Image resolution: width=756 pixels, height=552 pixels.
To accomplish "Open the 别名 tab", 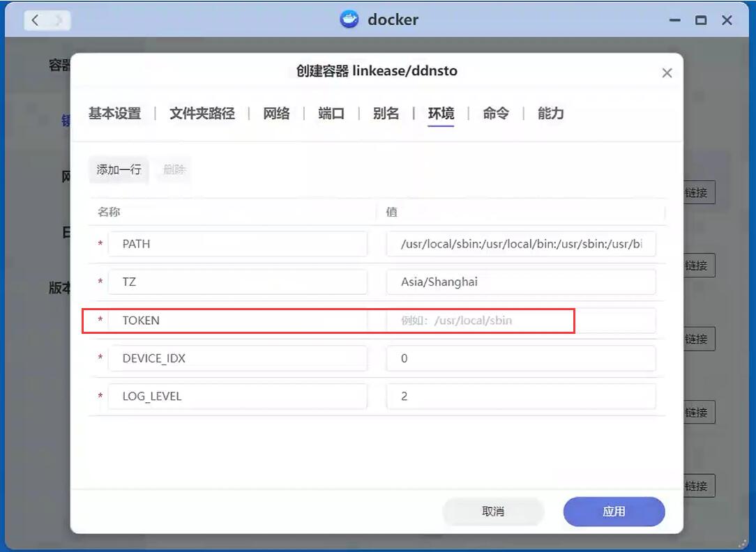I will point(386,114).
